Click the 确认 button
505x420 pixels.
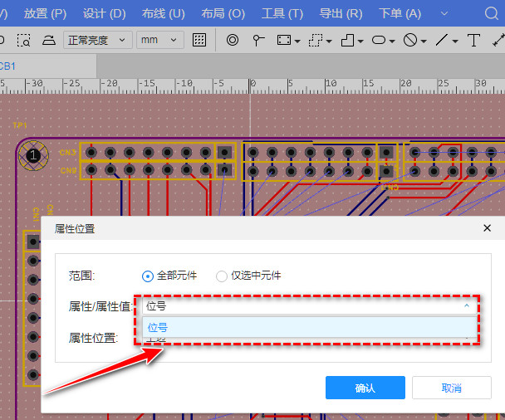(x=365, y=388)
